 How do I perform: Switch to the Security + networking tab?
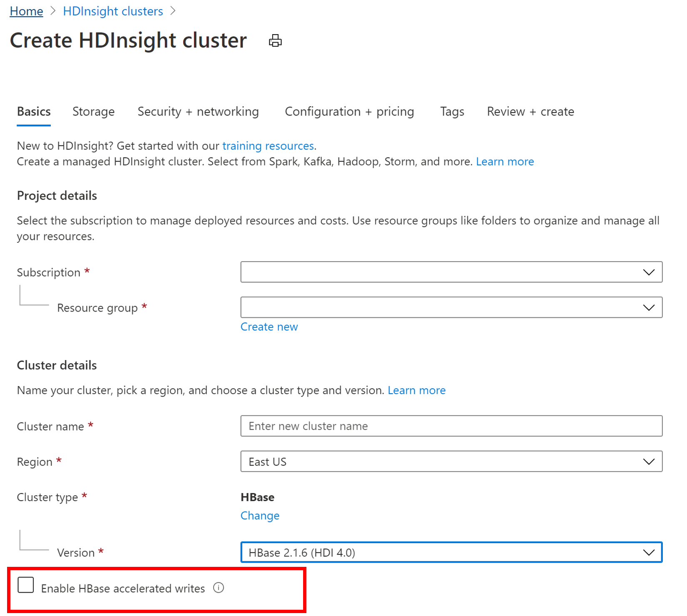tap(198, 111)
